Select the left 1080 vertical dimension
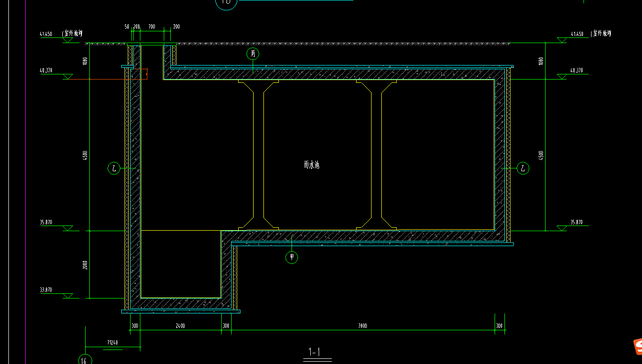Screen dimensions: 642x364 [x=85, y=61]
